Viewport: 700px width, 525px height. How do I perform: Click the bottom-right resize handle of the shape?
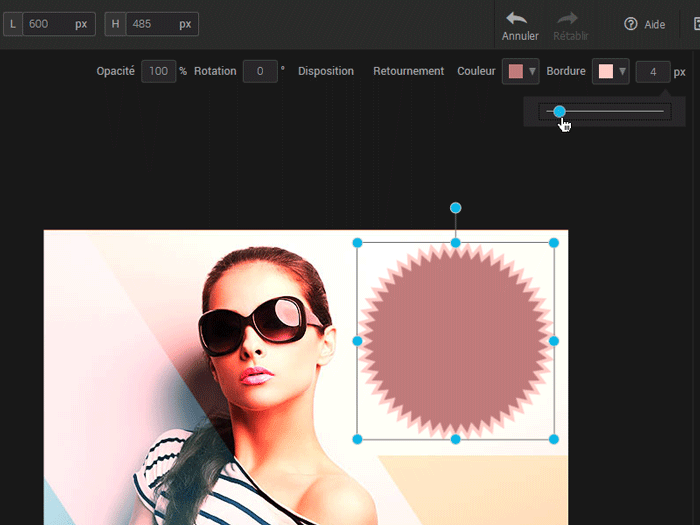(x=554, y=439)
